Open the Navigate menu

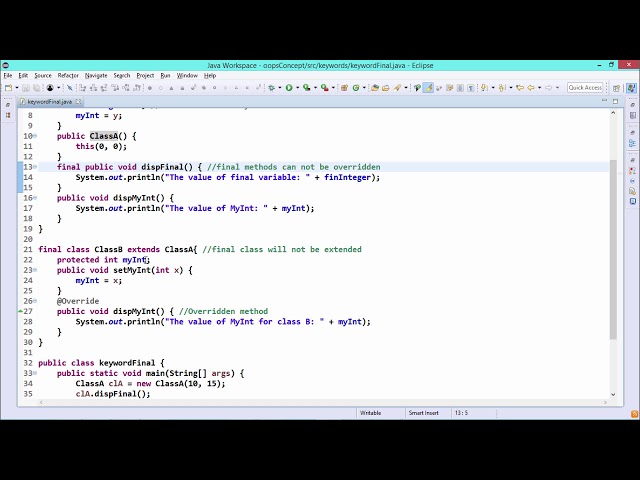(x=96, y=76)
